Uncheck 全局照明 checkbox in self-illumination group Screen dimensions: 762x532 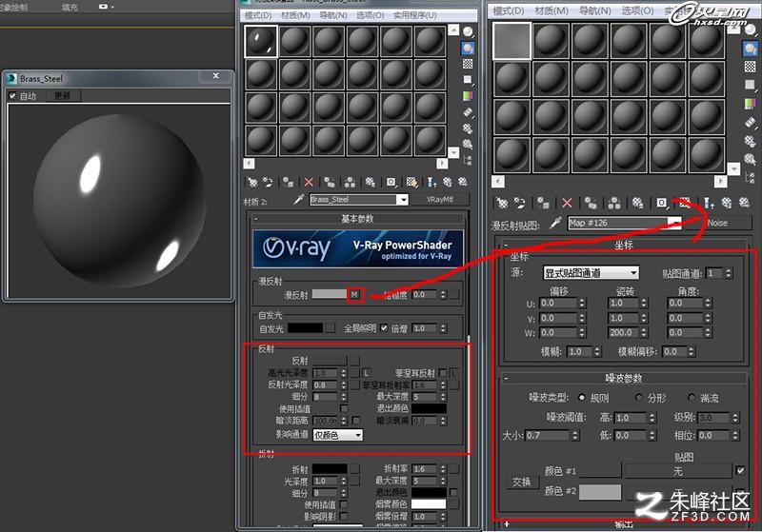coord(384,328)
